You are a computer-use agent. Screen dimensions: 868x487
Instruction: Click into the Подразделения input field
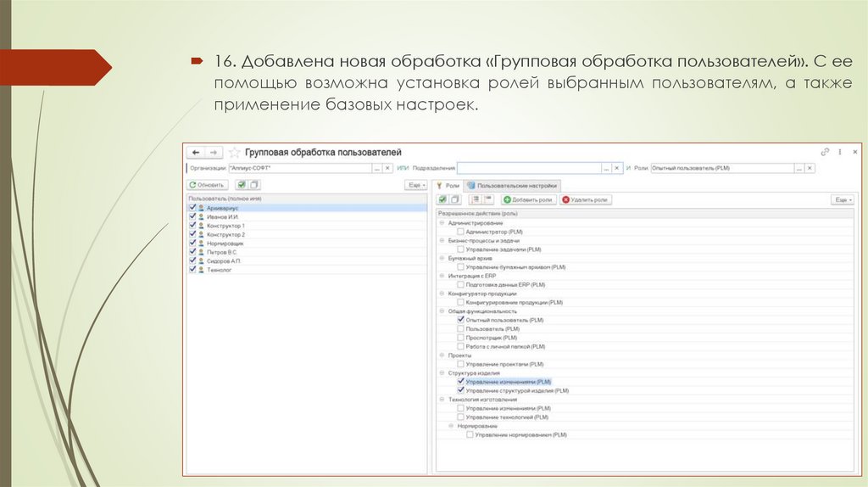[529, 169]
